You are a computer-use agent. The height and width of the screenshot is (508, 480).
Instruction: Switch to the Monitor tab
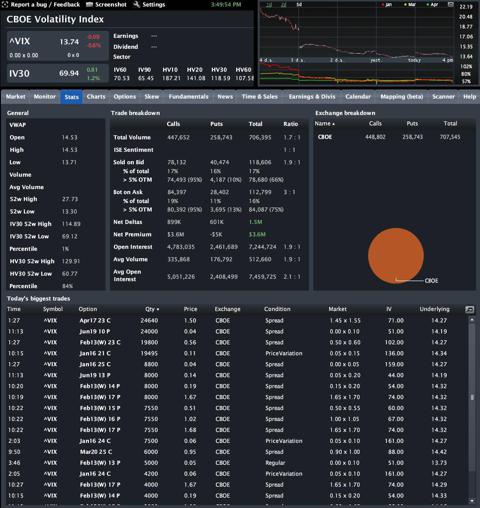[45, 97]
